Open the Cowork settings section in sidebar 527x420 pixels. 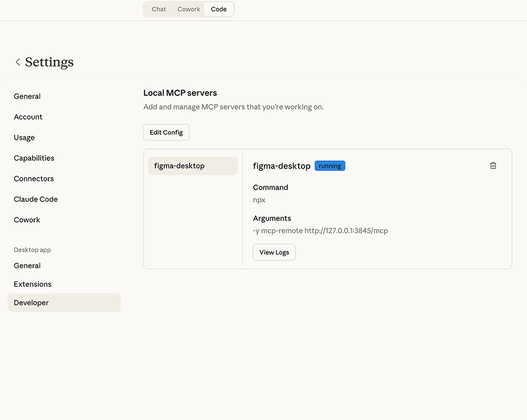[x=26, y=220]
